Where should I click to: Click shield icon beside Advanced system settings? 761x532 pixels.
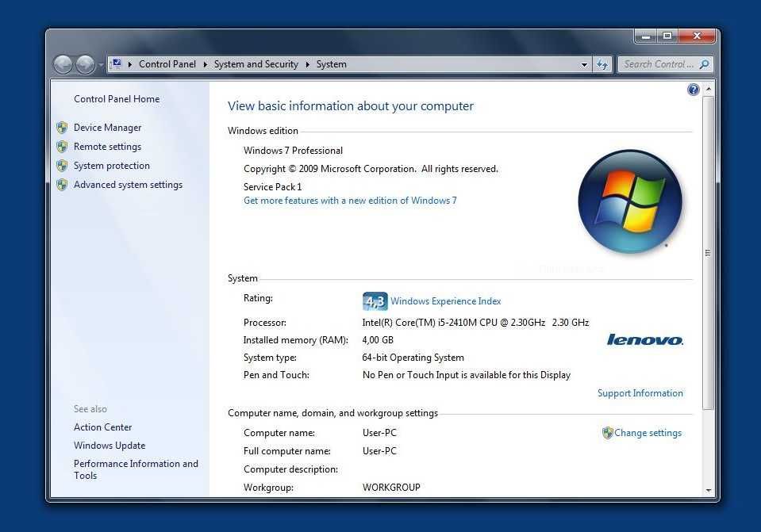[x=62, y=185]
